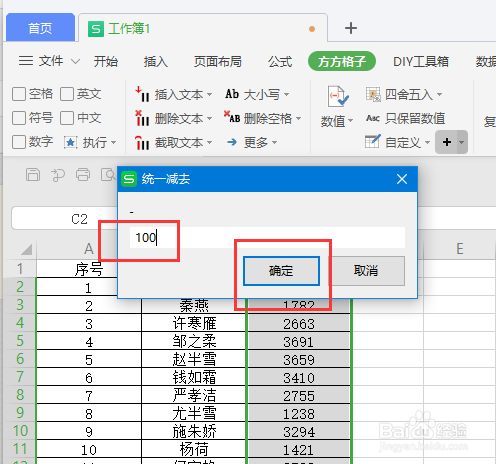Open the 截取文本 dropdown arrow
This screenshot has height=464, width=496.
209,142
